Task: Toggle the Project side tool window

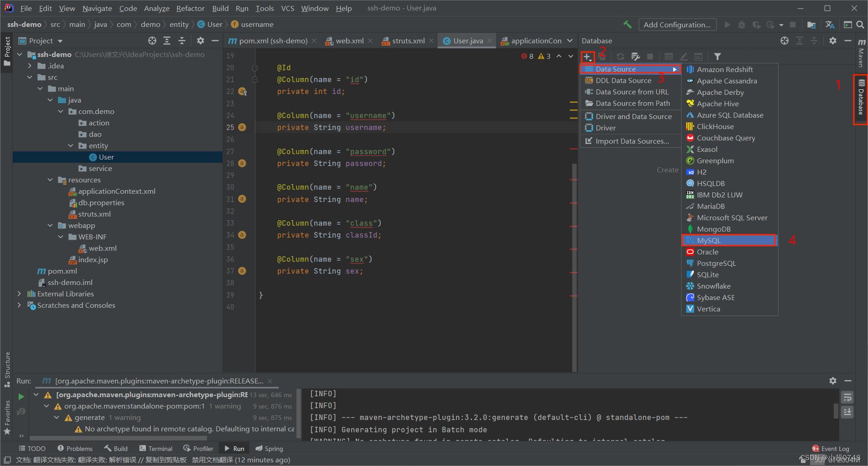Action: click(x=7, y=51)
